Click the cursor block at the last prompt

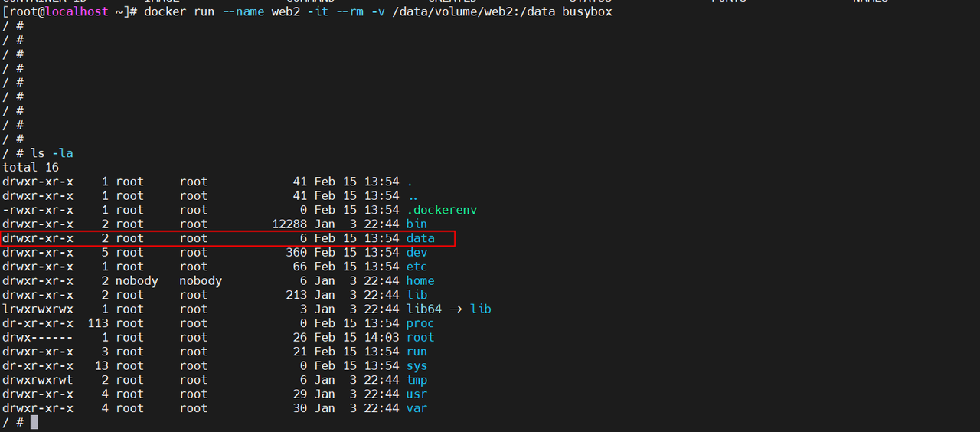pyautogui.click(x=34, y=422)
